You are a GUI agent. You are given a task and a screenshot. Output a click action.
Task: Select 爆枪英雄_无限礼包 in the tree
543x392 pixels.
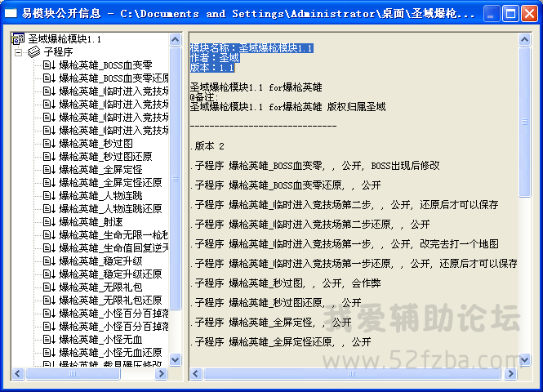pyautogui.click(x=100, y=287)
